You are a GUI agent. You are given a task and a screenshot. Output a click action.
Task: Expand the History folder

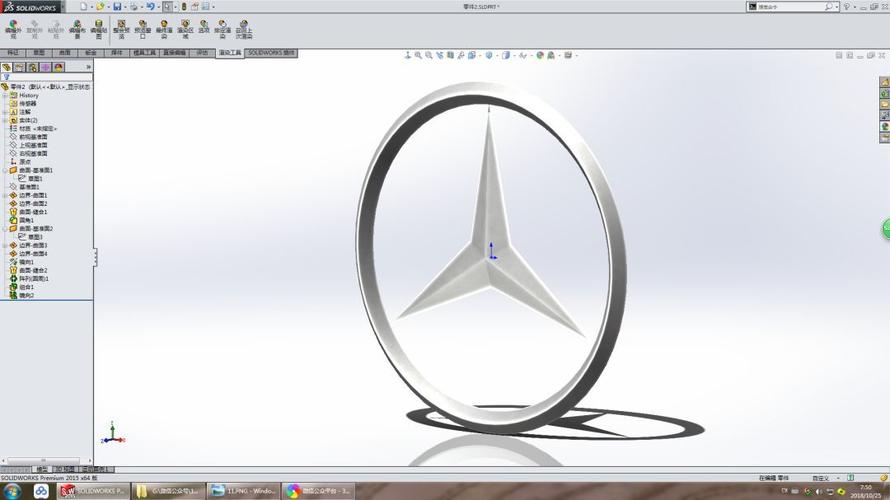tap(5, 95)
